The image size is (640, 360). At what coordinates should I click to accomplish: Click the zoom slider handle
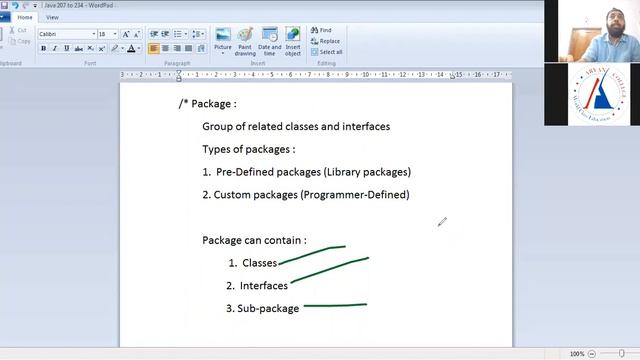tap(621, 353)
